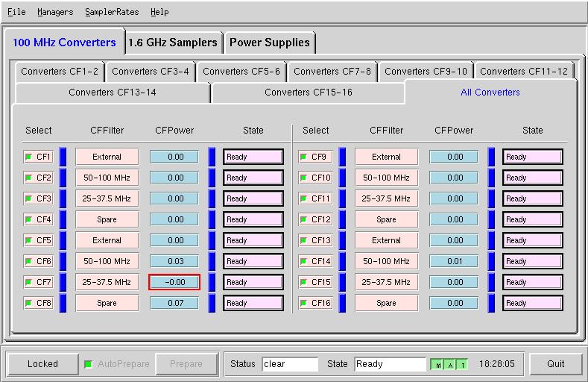Switch to the 1.6 GHz Samplers tab
The width and height of the screenshot is (588, 382).
[x=173, y=43]
